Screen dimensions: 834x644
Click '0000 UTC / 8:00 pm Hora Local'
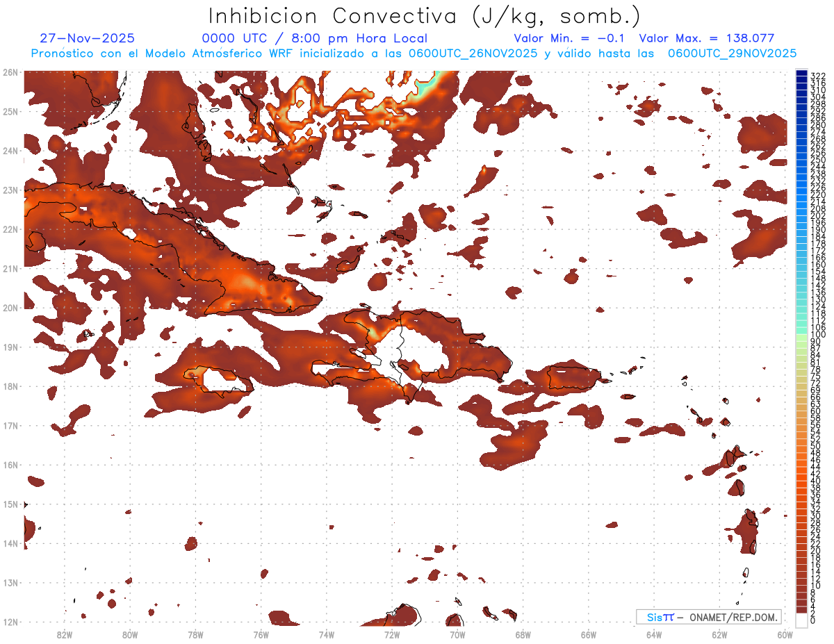coord(314,38)
